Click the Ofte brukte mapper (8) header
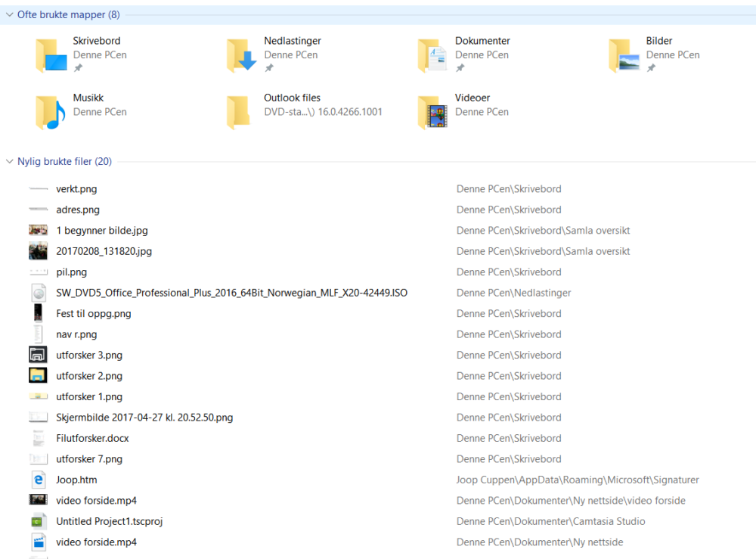Image resolution: width=756 pixels, height=559 pixels. [68, 14]
